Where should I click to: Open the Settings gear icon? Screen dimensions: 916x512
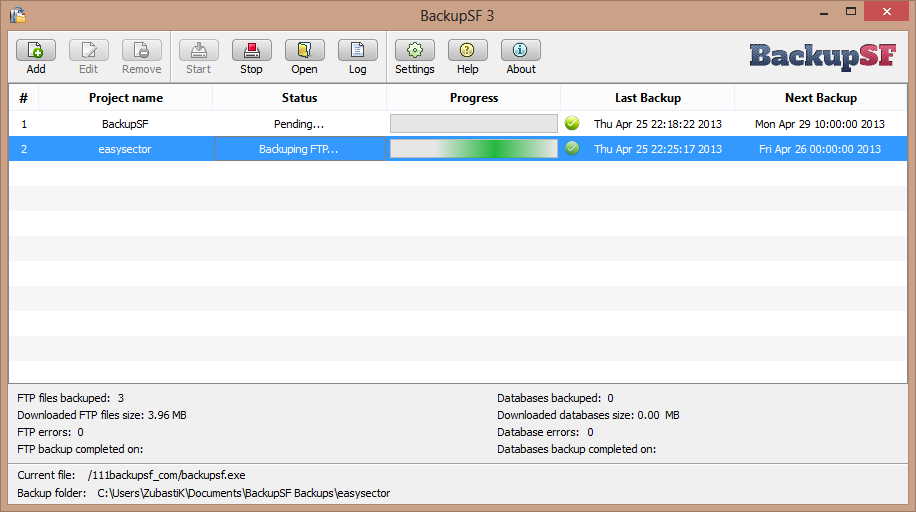tap(415, 57)
